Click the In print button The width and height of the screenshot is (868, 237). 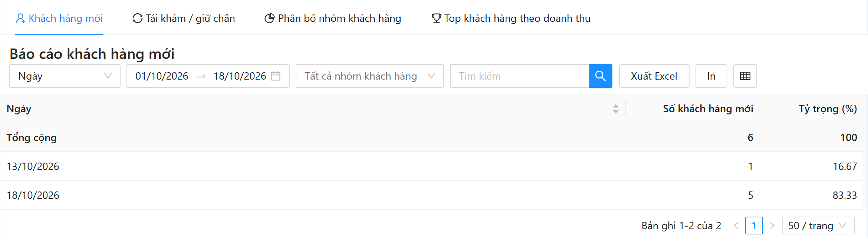click(711, 76)
